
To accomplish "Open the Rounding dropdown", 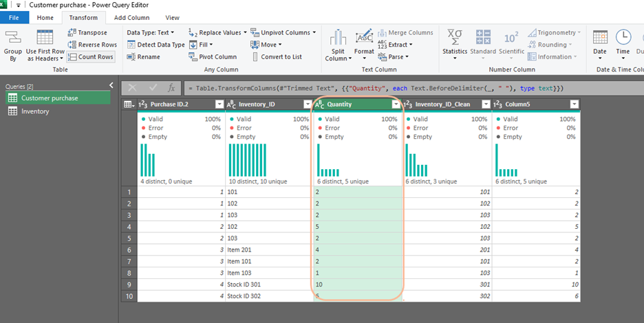I will point(550,45).
